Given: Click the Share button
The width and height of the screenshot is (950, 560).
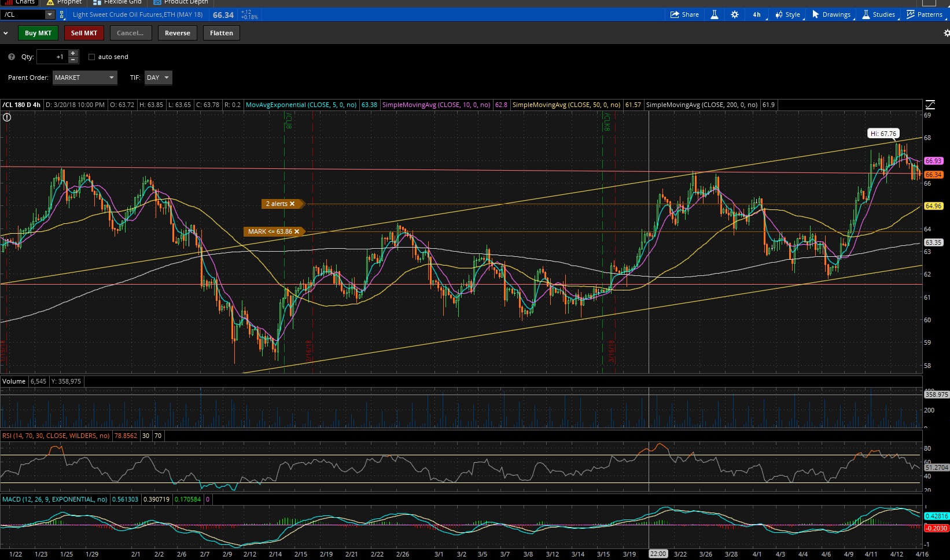Looking at the screenshot, I should tap(684, 14).
